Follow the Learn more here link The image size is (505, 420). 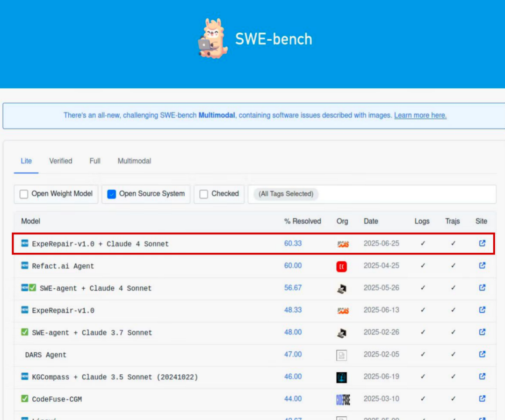(420, 115)
